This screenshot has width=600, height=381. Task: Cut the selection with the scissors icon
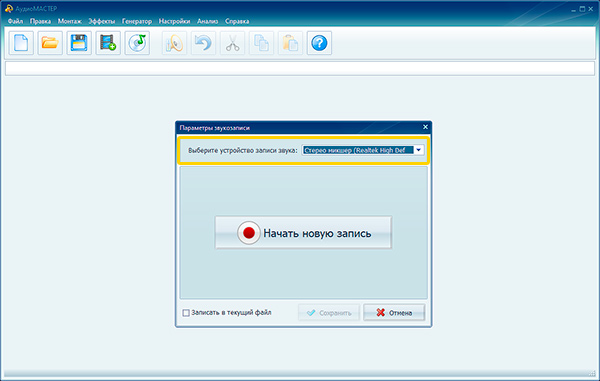pos(232,43)
